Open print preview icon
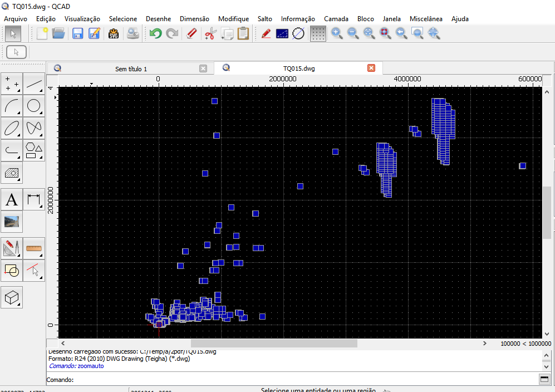Screen dimensions: 555x392 [133, 33]
